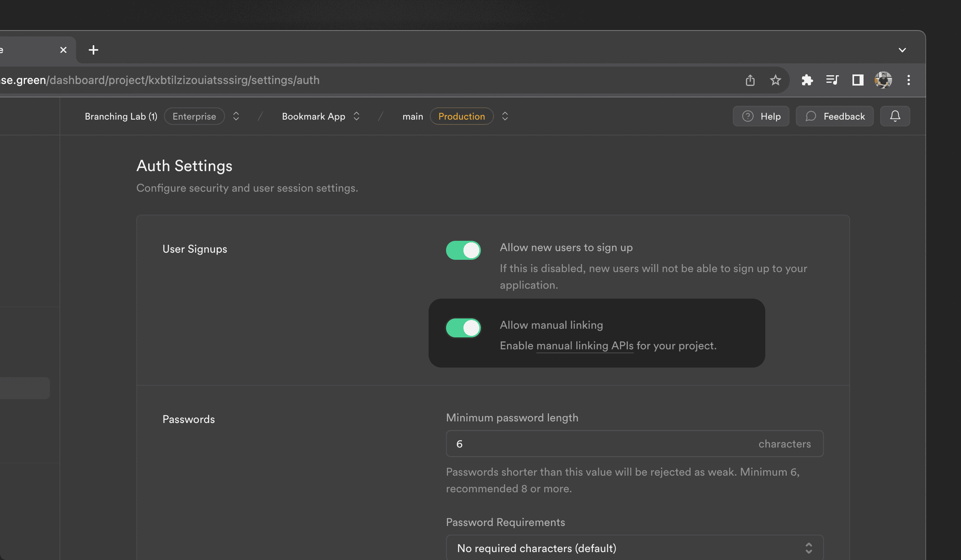Select the main branch label
The image size is (961, 560).
(x=413, y=116)
